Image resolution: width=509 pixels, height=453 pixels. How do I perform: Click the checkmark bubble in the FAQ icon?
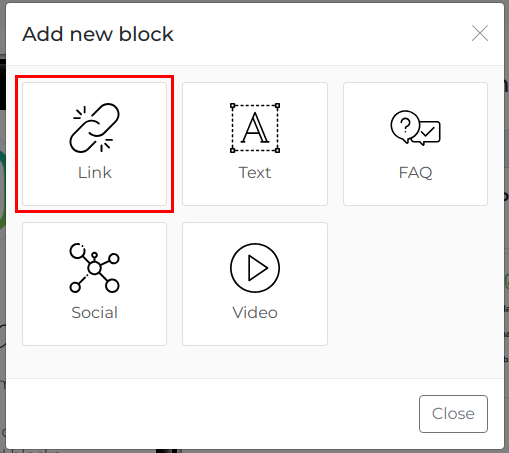coord(428,133)
